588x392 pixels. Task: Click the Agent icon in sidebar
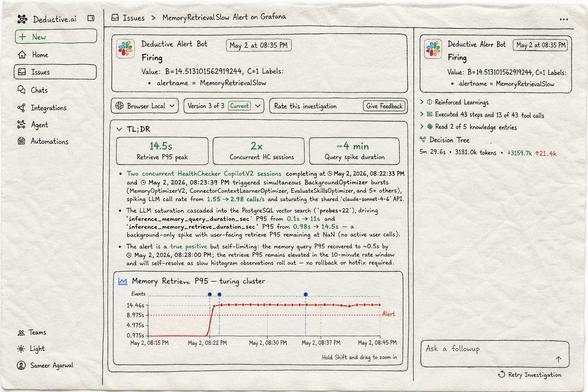[21, 124]
